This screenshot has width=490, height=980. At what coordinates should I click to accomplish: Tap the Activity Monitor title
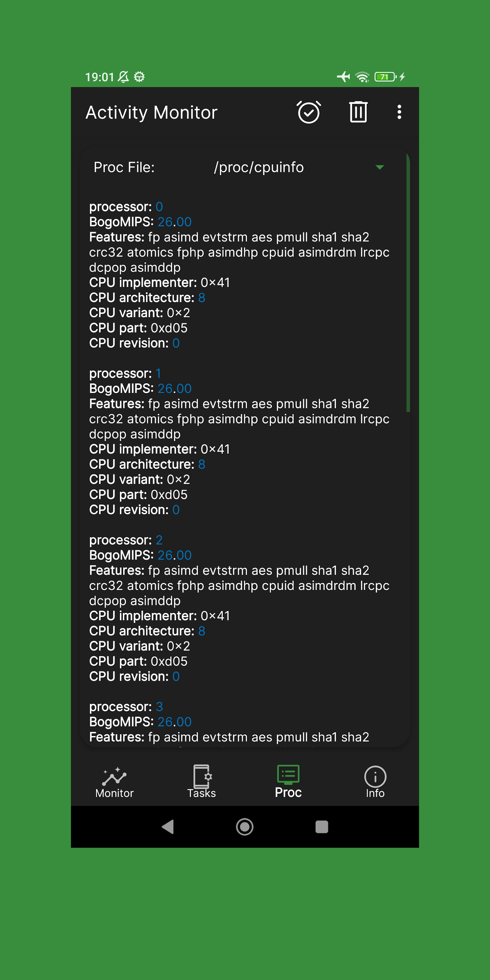(152, 113)
